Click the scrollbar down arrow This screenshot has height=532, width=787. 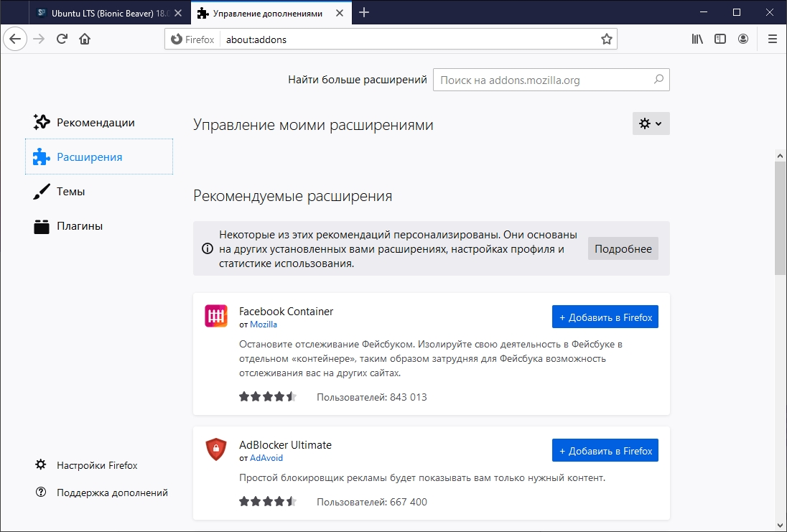tap(780, 526)
